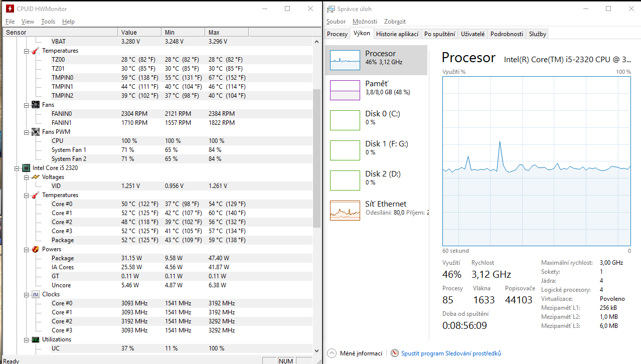Click the voltage wave icon beside Voltages
641x364 pixels.
tap(36, 177)
